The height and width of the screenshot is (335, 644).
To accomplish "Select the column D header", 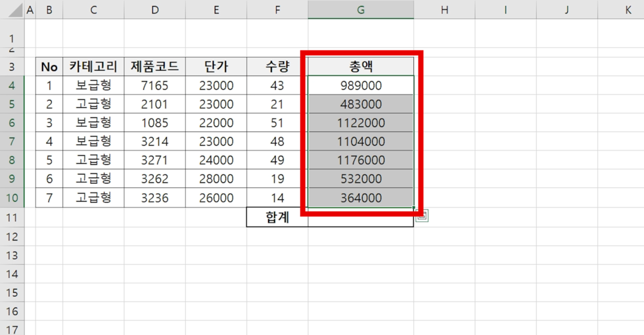I will coord(154,10).
